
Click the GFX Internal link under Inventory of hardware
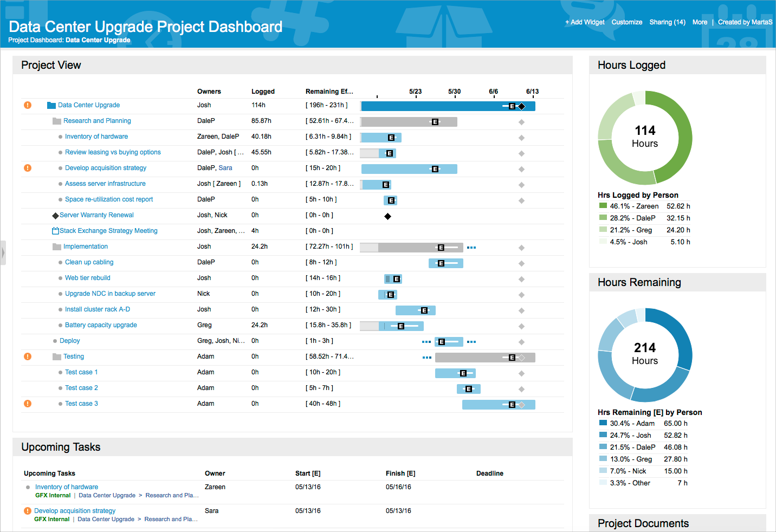click(51, 495)
